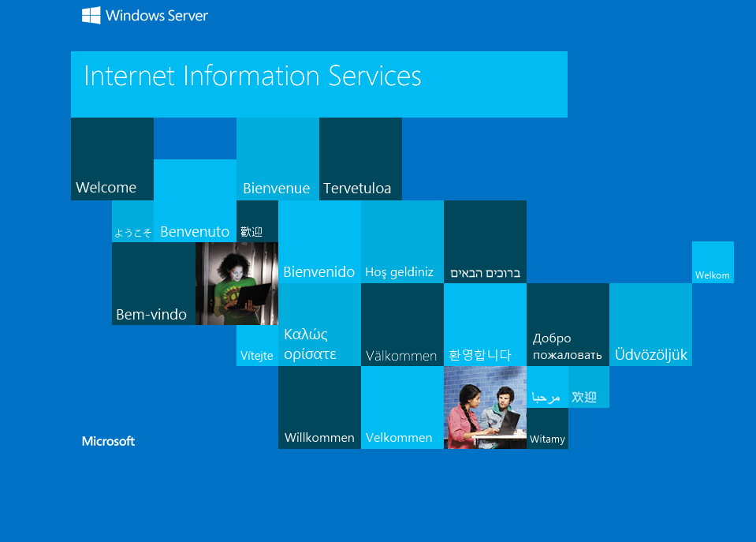Select the Välkommen tile
The image size is (756, 542).
(403, 325)
